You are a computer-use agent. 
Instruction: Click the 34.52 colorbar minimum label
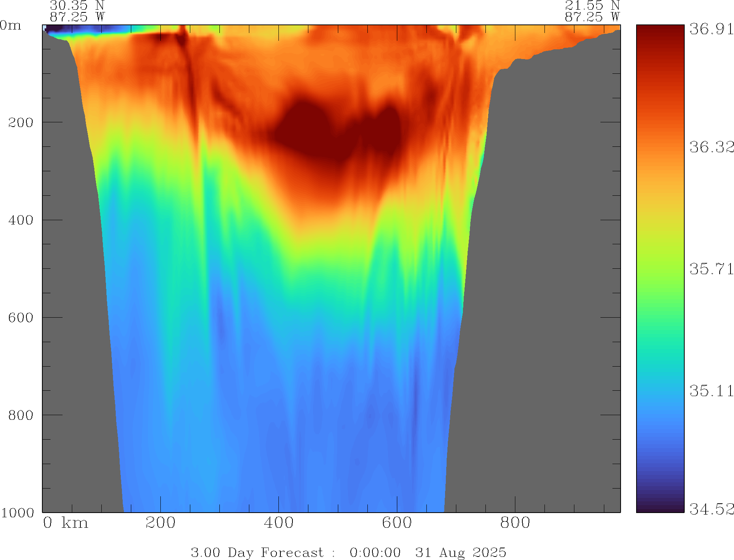point(711,509)
